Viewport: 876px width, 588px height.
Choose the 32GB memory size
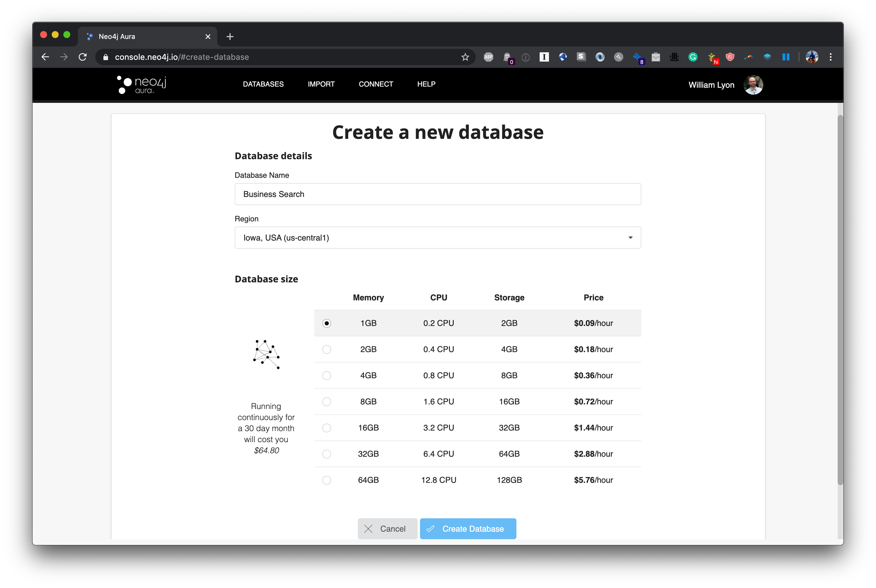326,454
